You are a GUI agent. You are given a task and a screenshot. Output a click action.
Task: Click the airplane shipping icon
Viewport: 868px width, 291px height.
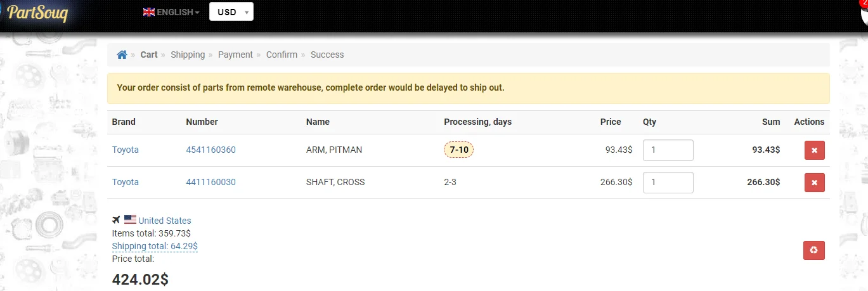tap(116, 220)
